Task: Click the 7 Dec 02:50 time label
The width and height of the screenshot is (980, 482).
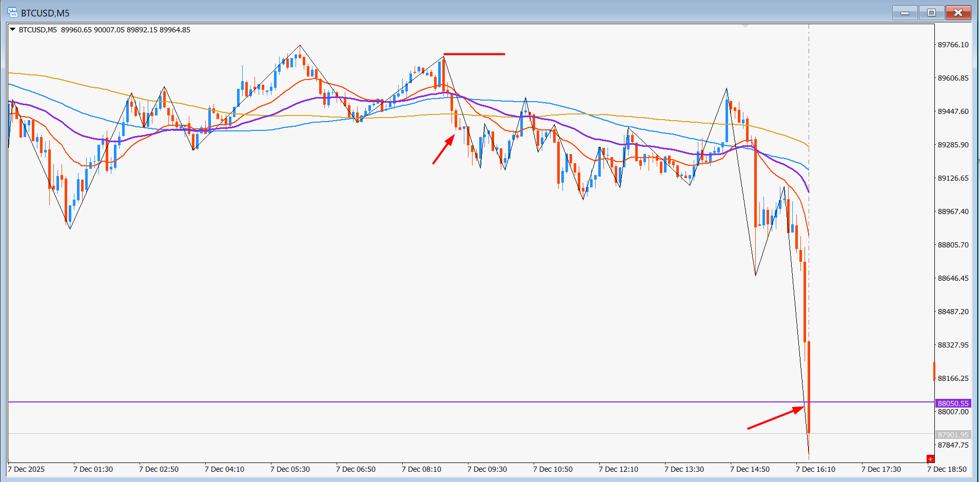Action: [159, 469]
